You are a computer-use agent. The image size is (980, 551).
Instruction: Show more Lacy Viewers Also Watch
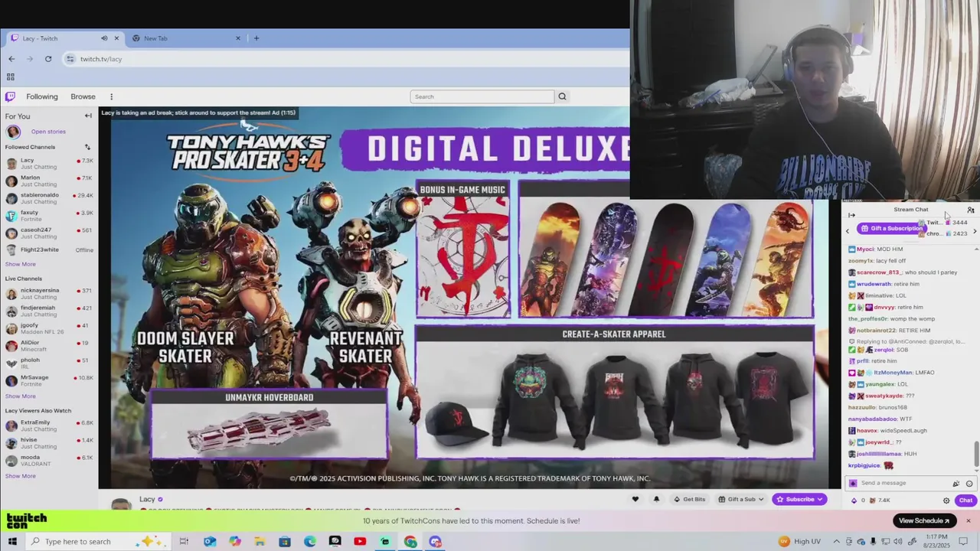click(x=21, y=476)
